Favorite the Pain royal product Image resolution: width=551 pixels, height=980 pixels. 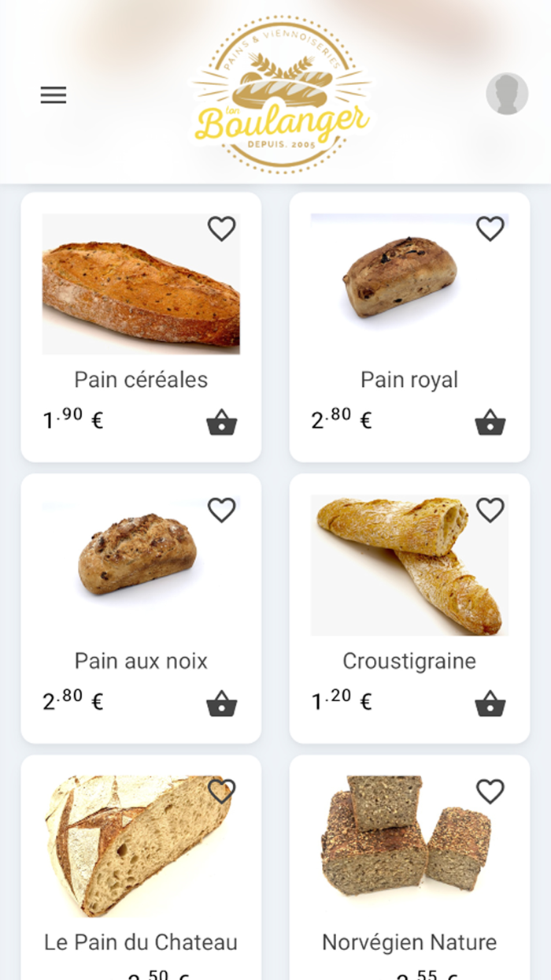pos(490,228)
